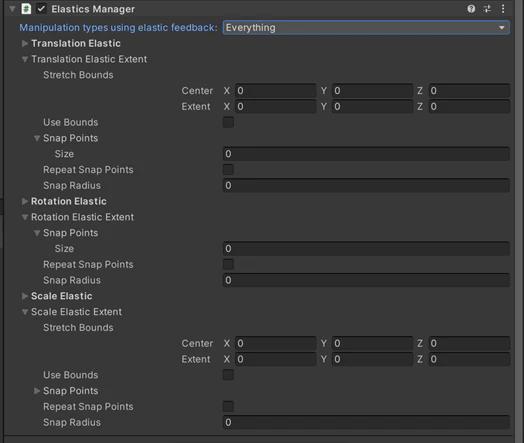Open the Elastics Manager preset sliders icon
This screenshot has height=443, width=524.
[x=487, y=9]
